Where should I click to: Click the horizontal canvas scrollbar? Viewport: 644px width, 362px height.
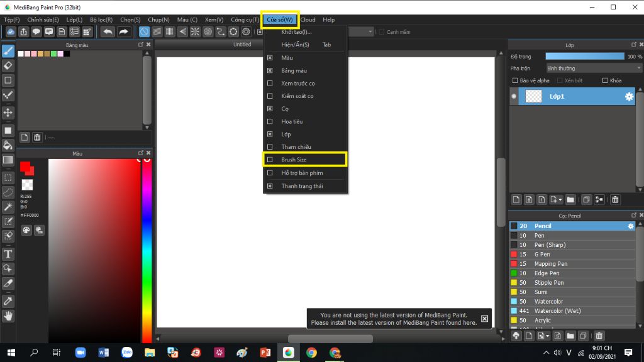[330, 339]
